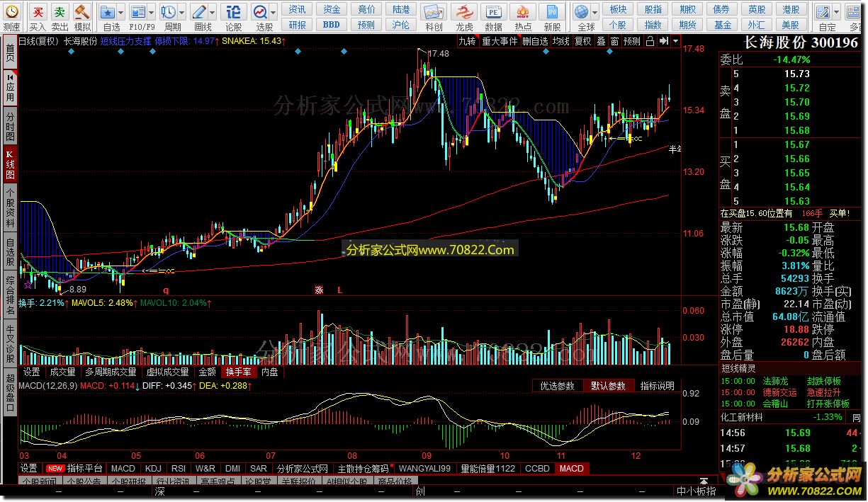Toggle 九转 indicator in chart toolbar

click(467, 41)
